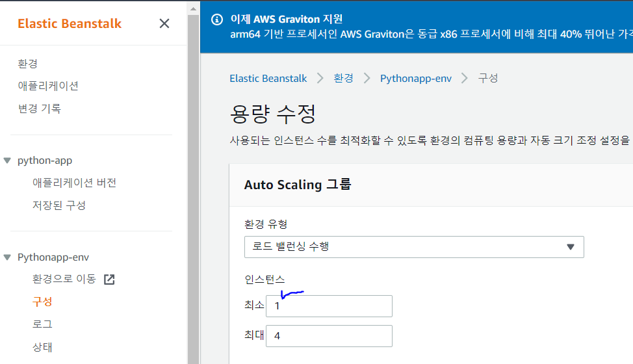Image resolution: width=633 pixels, height=364 pixels.
Task: Click the 구성 breadcrumb text
Action: pyautogui.click(x=487, y=78)
